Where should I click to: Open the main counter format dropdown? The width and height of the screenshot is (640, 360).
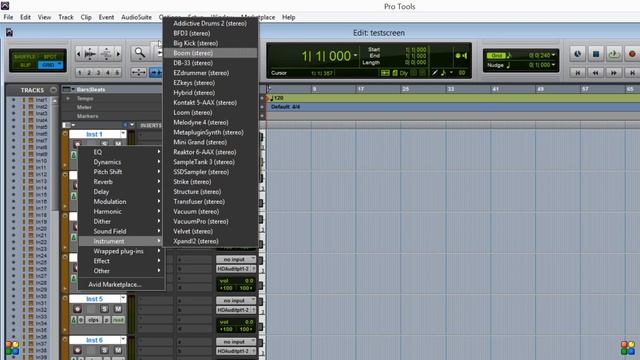tap(356, 56)
